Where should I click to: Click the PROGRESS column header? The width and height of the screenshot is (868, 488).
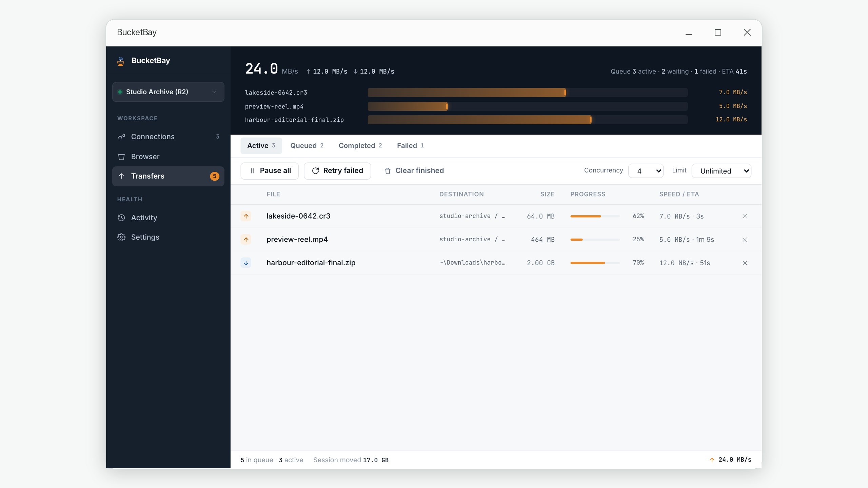tap(588, 195)
